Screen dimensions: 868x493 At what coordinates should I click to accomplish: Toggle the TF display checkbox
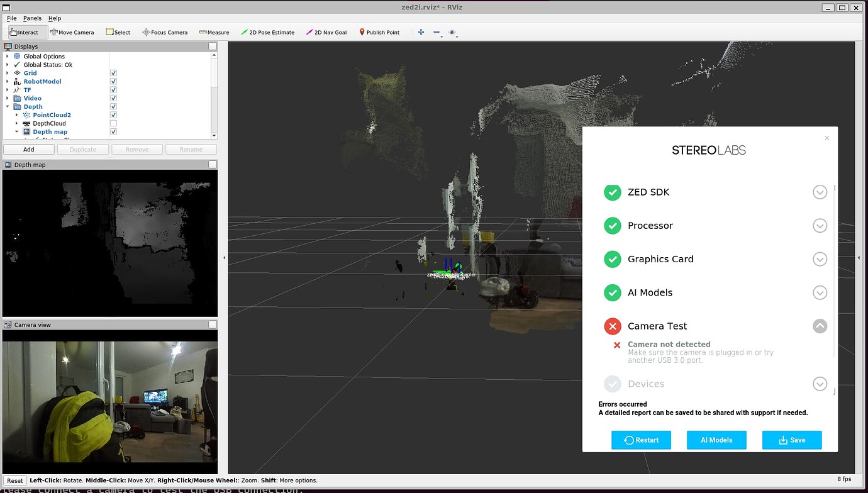pyautogui.click(x=113, y=90)
